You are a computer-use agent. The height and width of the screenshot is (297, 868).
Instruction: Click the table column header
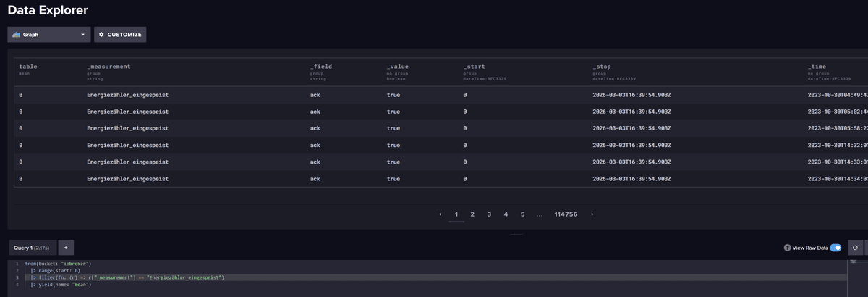27,67
